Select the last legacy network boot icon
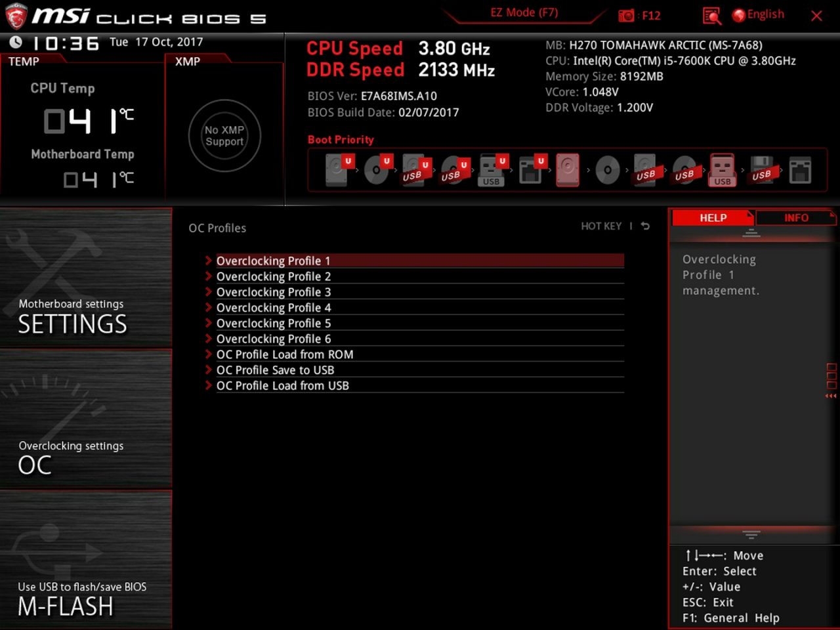Screen dimensions: 840x630 tap(800, 170)
